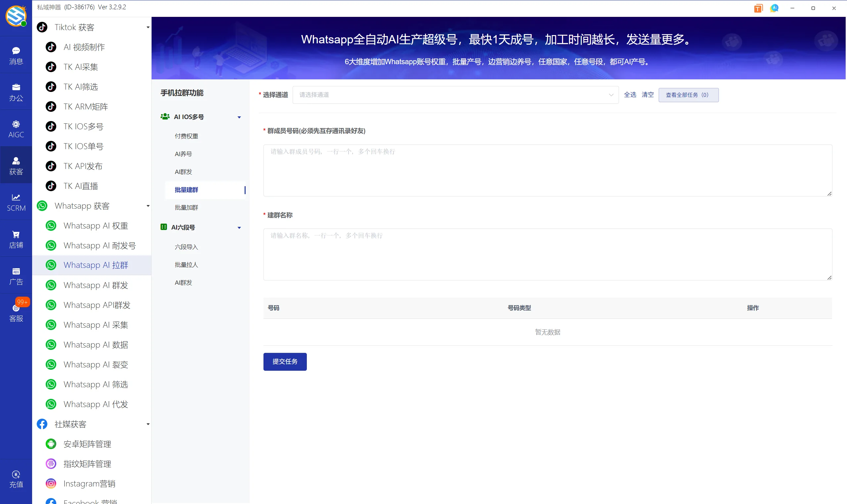Click the 提交任务 button

click(285, 361)
